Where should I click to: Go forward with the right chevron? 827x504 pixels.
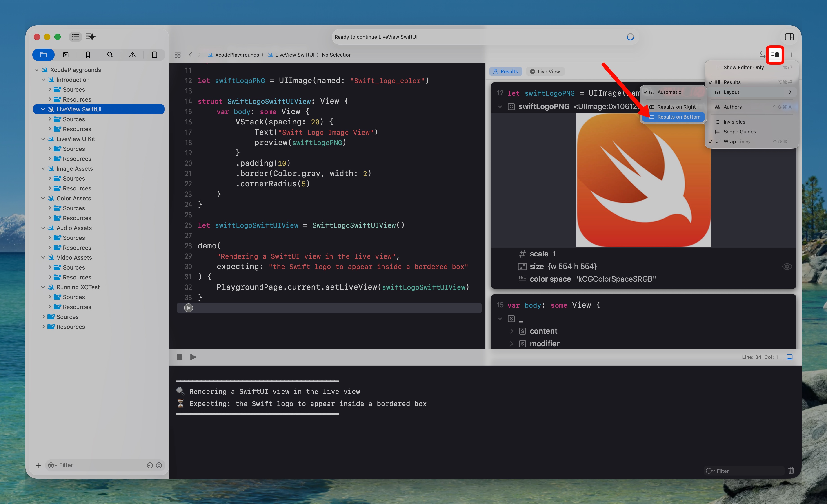tap(199, 55)
